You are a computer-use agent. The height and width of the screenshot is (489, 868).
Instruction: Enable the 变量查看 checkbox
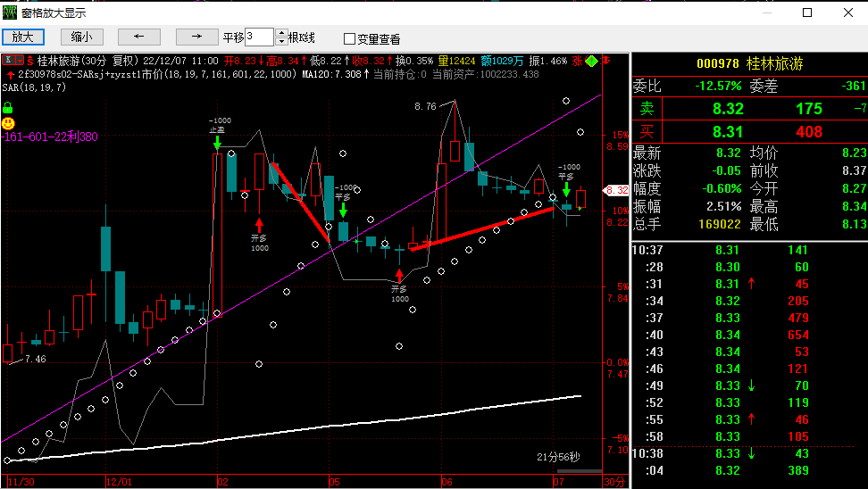(350, 38)
